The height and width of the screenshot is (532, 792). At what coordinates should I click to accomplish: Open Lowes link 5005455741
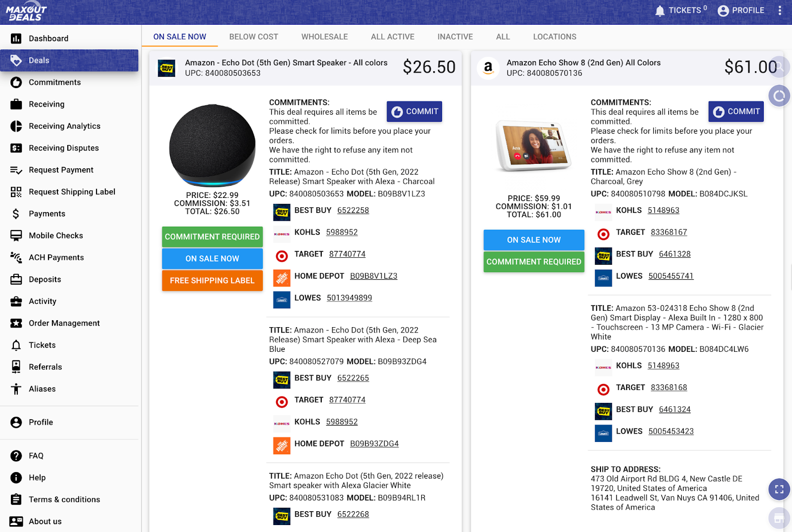(671, 276)
